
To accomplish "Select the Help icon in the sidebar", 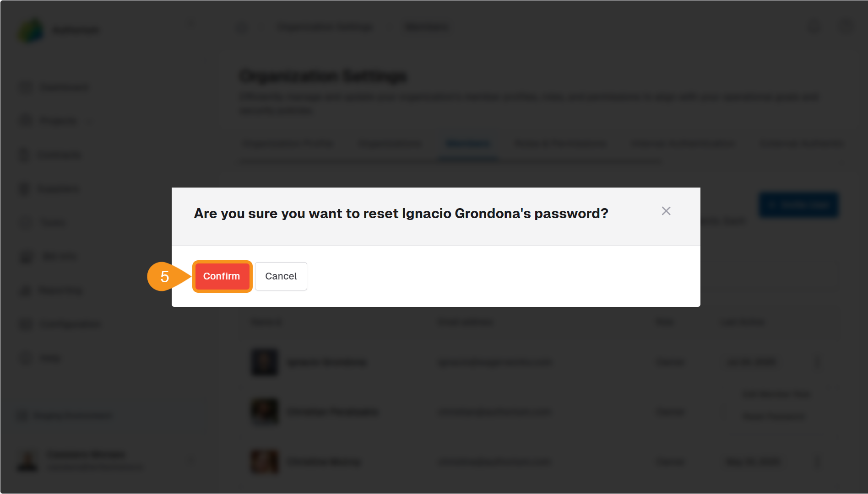I will pyautogui.click(x=26, y=358).
